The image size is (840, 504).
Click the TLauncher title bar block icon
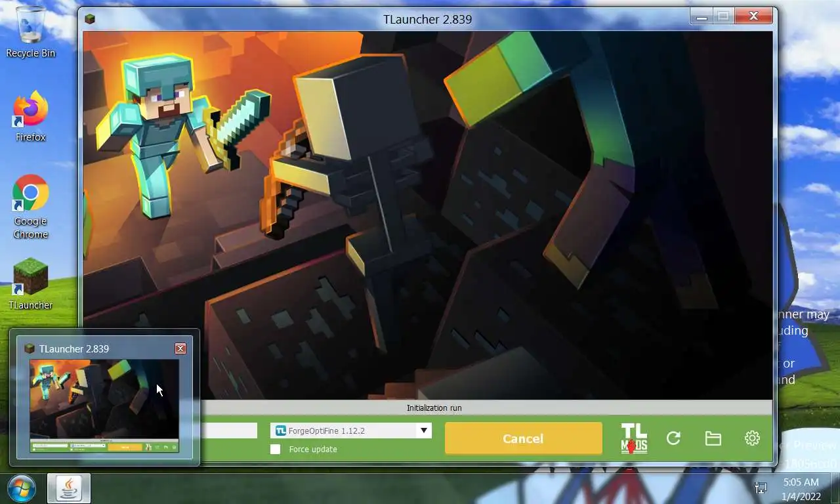coord(90,19)
